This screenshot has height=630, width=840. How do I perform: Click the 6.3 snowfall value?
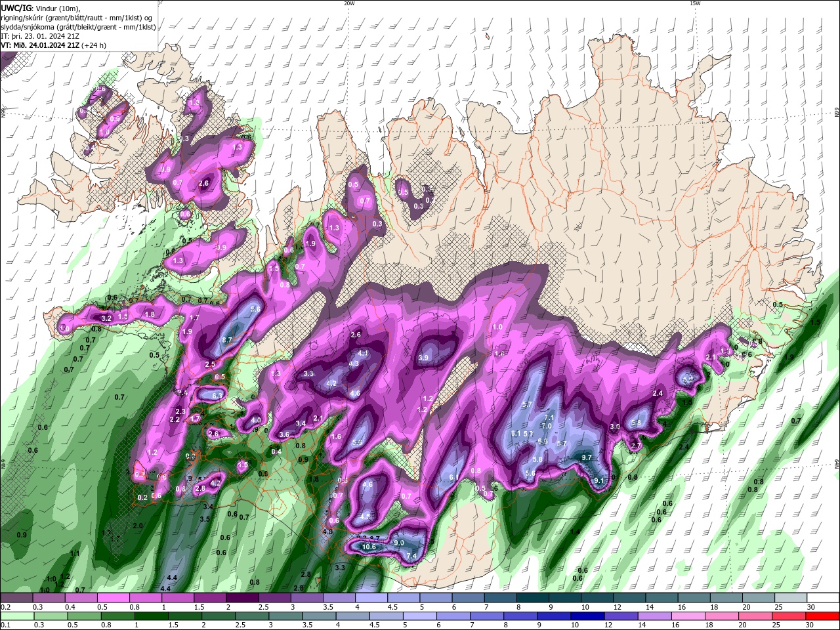(x=219, y=396)
